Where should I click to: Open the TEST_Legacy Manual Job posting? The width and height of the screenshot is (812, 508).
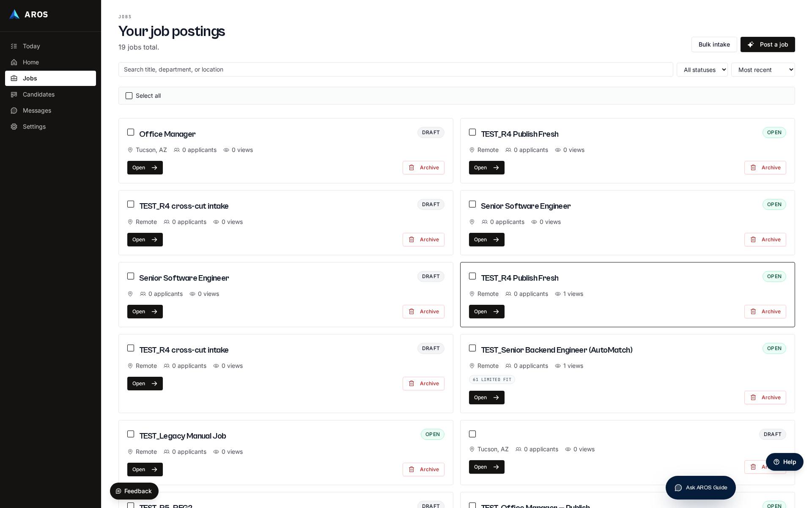(145, 469)
